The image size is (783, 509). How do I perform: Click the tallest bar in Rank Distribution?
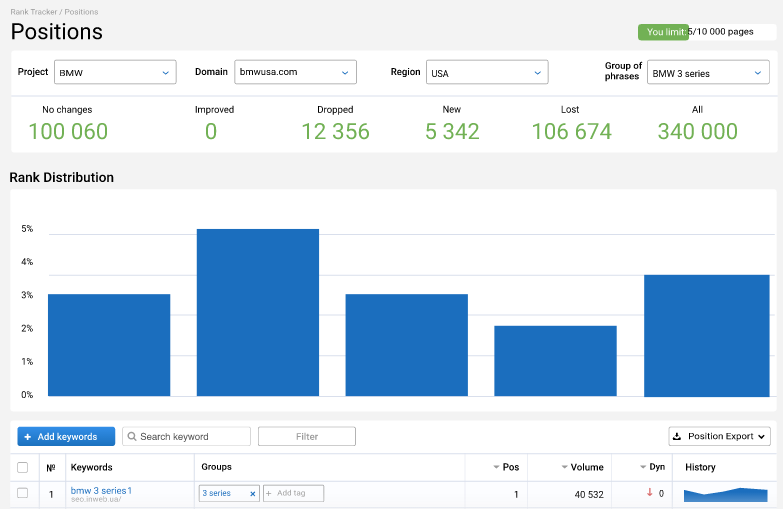258,313
